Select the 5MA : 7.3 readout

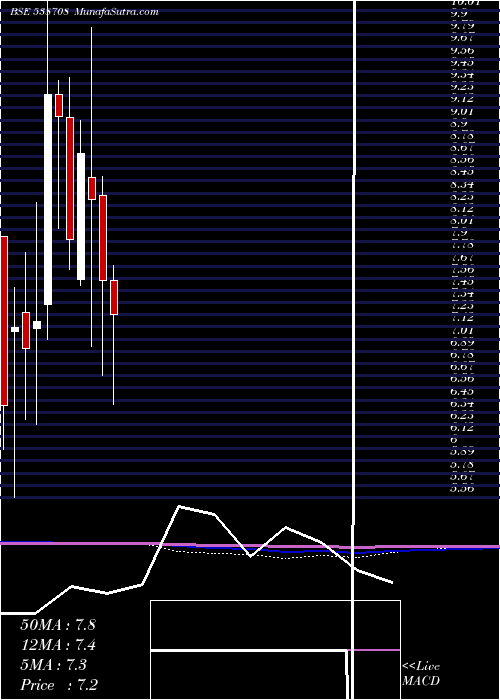tap(54, 665)
